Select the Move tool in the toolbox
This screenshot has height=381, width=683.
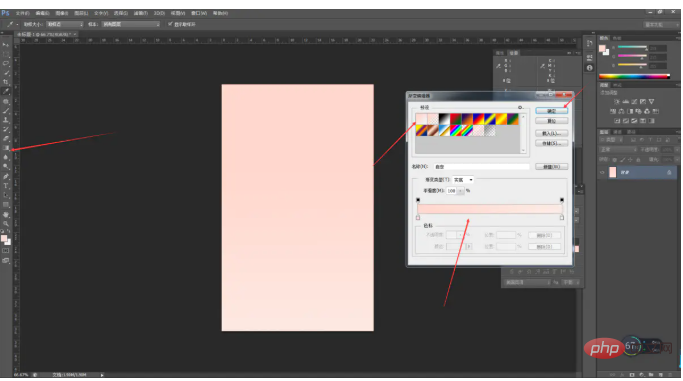[6, 45]
